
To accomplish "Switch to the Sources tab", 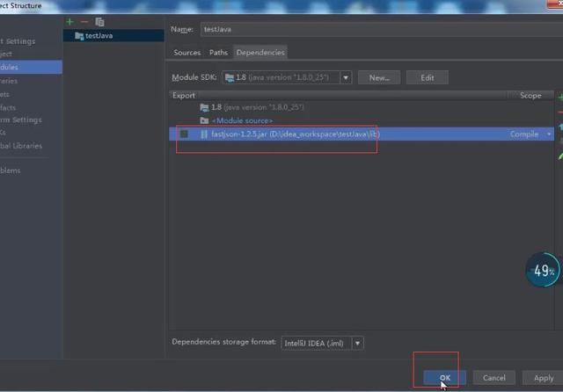I will 187,53.
